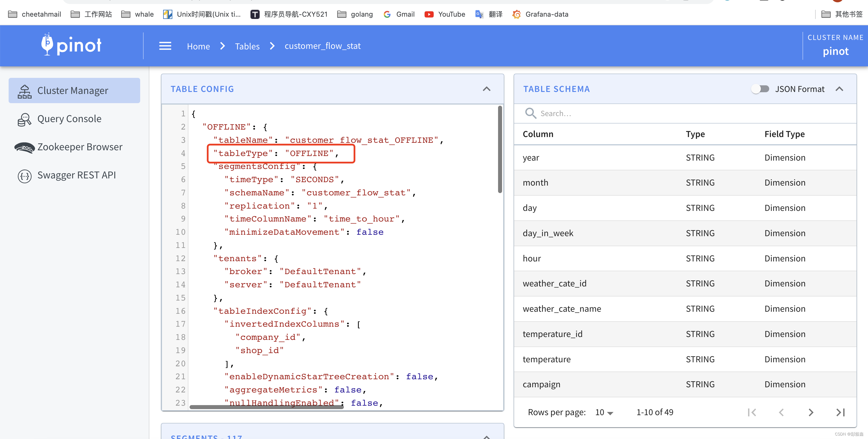Select Tables menu item

[x=247, y=46]
